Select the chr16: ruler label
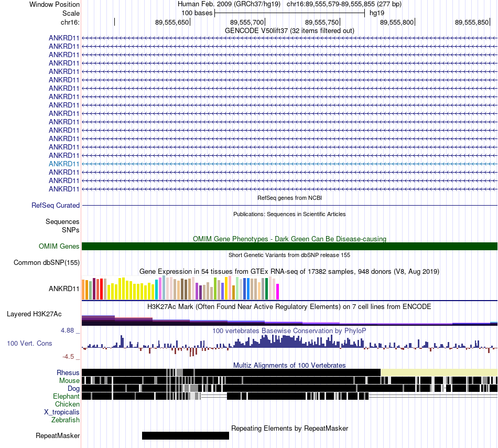This screenshot has height=448, width=498. pos(70,22)
